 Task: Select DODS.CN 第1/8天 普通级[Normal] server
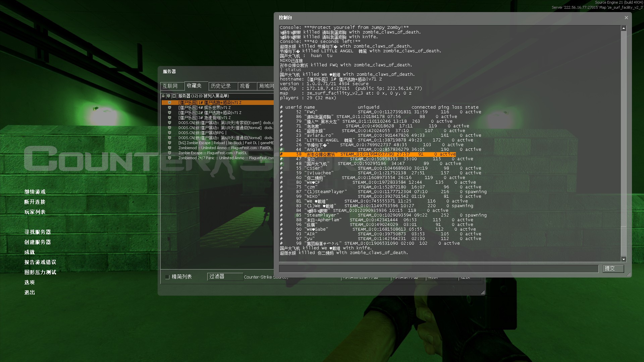[217, 128]
